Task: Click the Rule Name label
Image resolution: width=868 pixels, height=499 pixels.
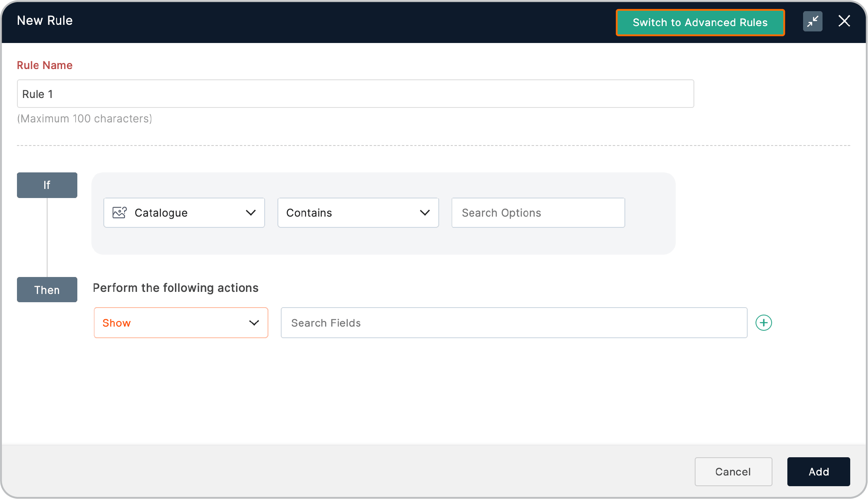Action: click(x=45, y=65)
